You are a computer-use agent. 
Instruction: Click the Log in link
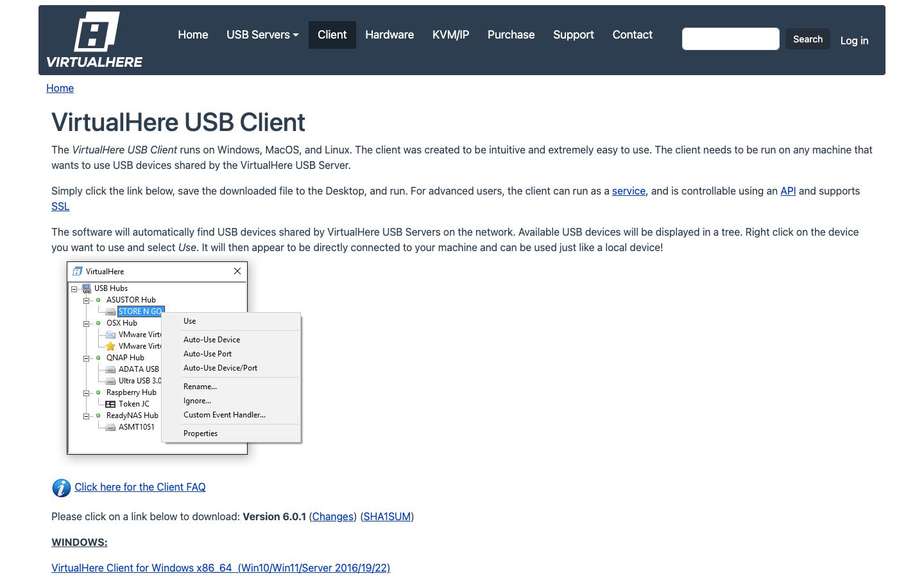click(854, 40)
